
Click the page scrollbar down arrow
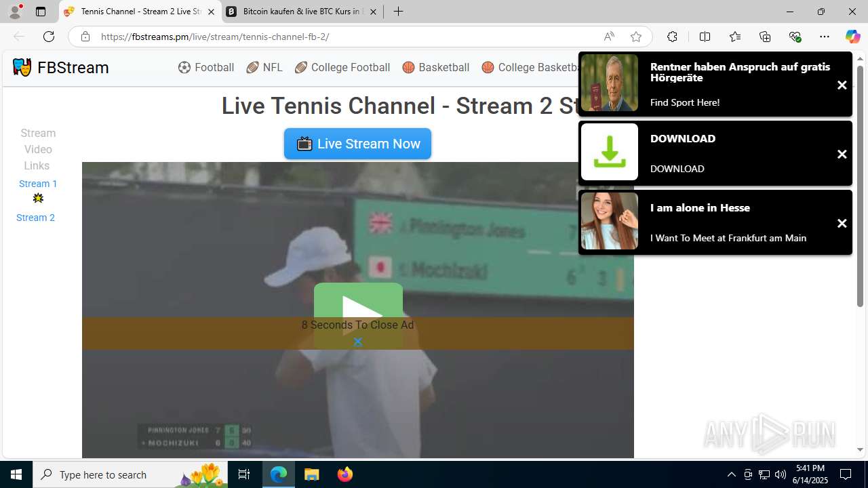pos(861,449)
